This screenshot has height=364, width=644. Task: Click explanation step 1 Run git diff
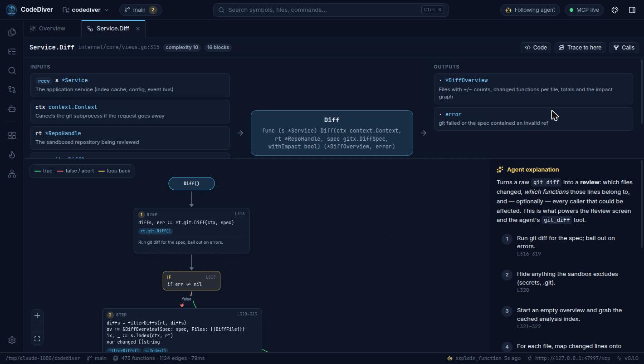567,246
